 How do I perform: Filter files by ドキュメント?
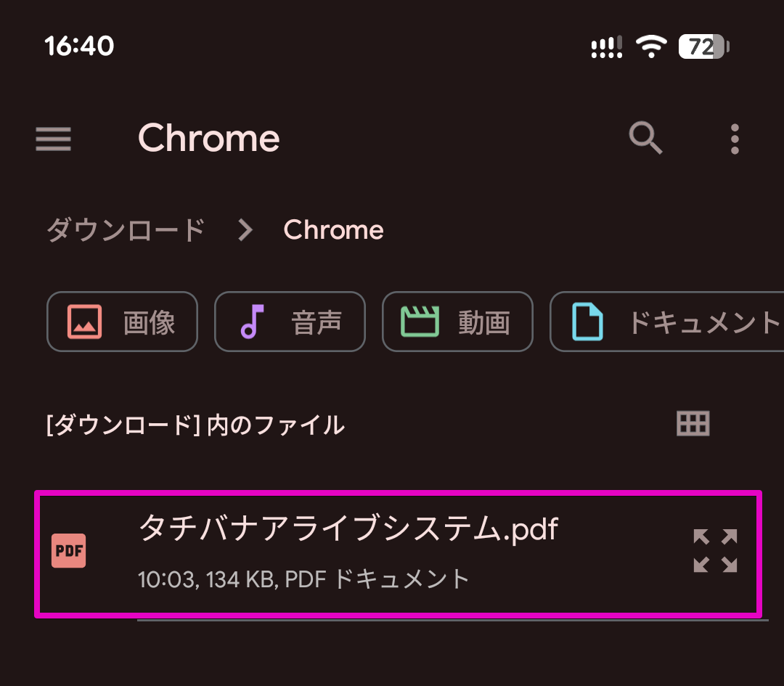667,322
